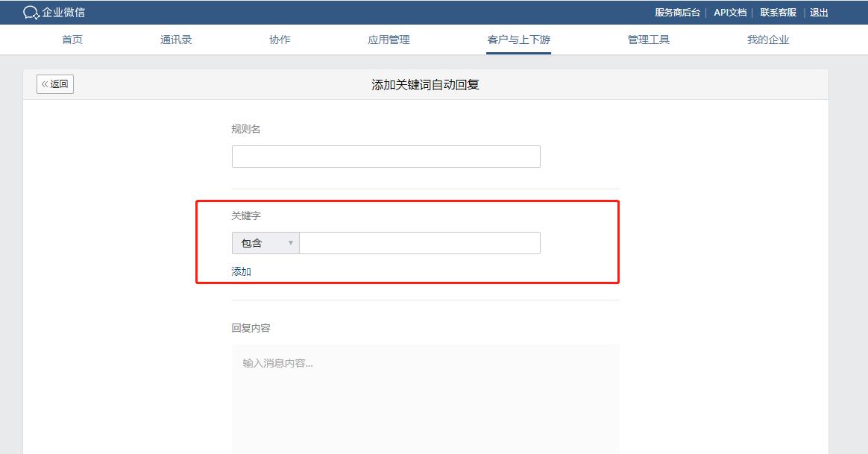This screenshot has height=454, width=868.
Task: Contact support via 联系客服
Action: tap(778, 12)
